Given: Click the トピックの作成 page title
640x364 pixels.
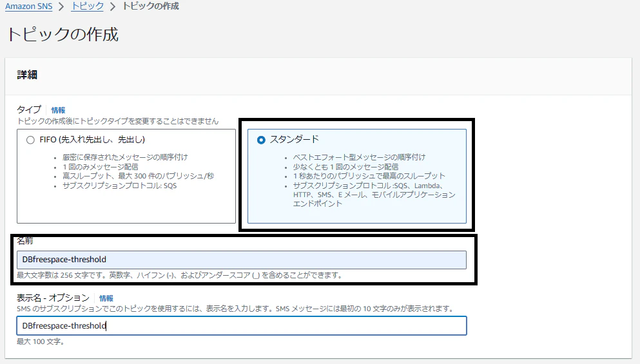Looking at the screenshot, I should [63, 34].
